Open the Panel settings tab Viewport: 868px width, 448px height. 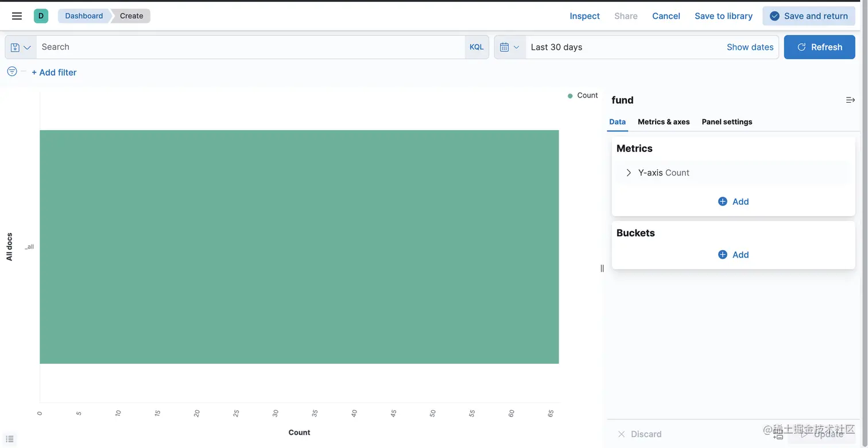(x=727, y=122)
